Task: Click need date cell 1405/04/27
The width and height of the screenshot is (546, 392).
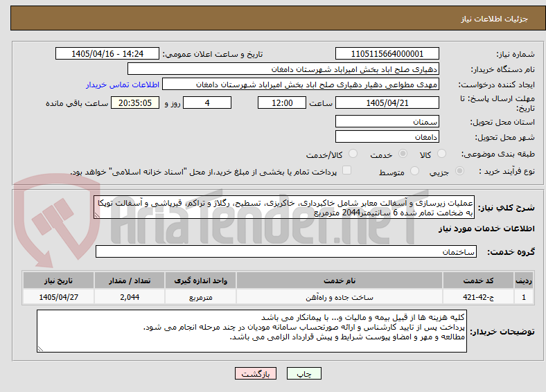Action: click(x=58, y=297)
